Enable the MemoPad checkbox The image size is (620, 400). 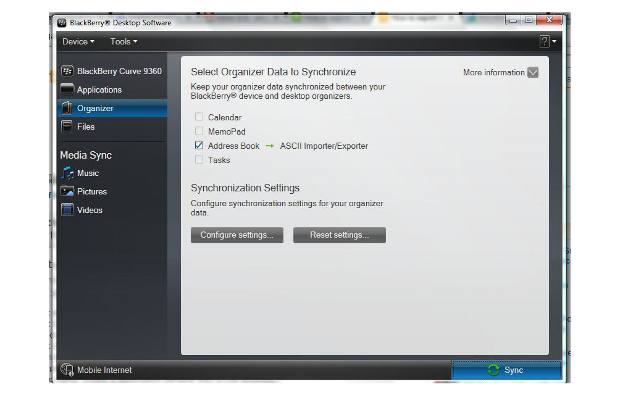coord(199,131)
